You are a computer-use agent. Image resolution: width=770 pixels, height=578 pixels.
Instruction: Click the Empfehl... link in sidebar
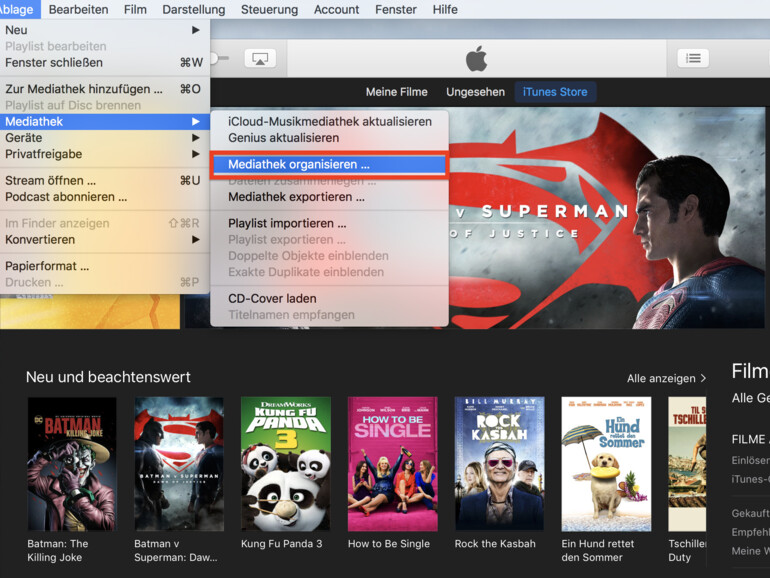pos(750,532)
